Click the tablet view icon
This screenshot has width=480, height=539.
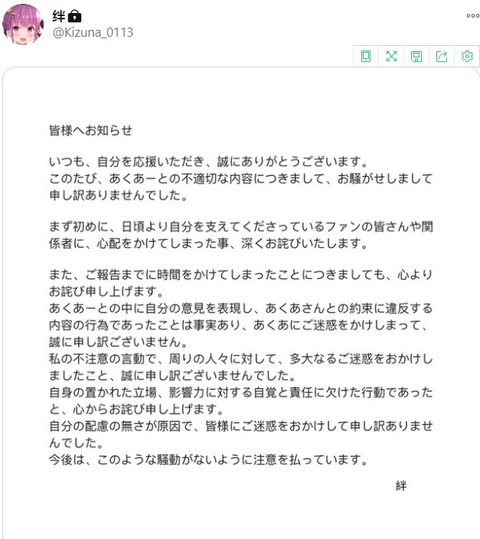(366, 56)
